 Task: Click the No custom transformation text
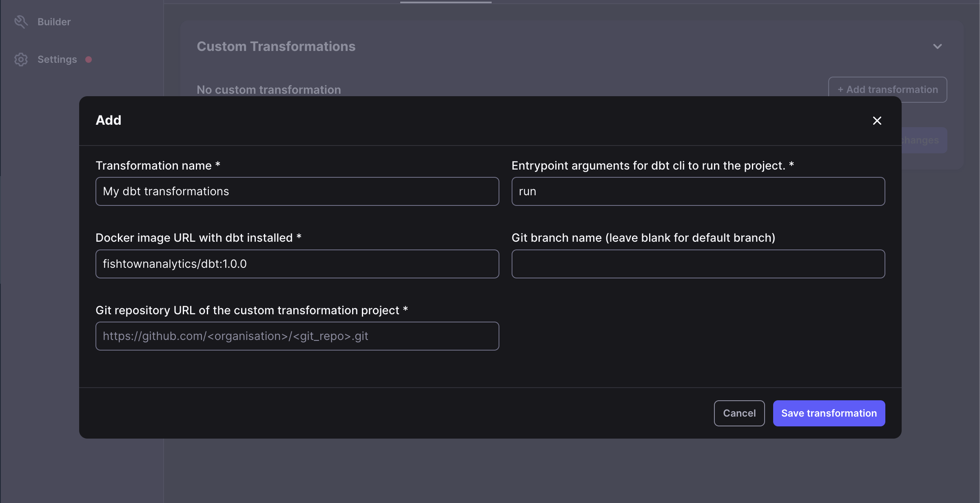(269, 90)
